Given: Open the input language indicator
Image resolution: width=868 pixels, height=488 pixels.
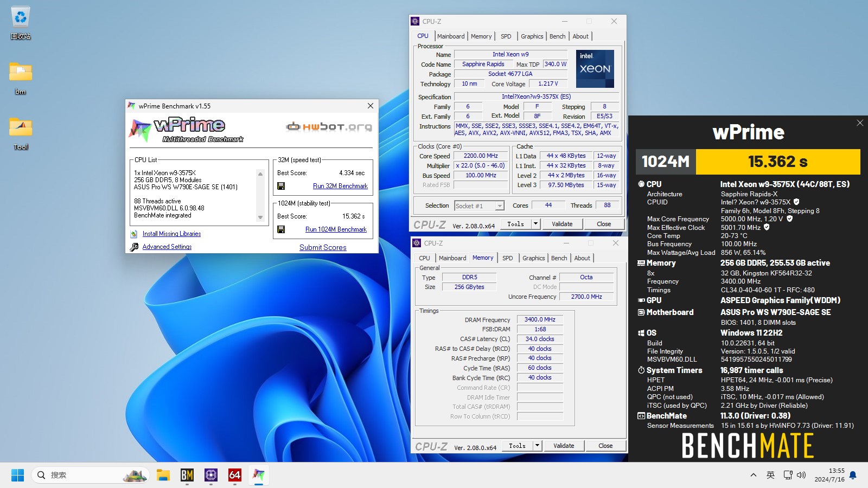Looking at the screenshot, I should 770,476.
